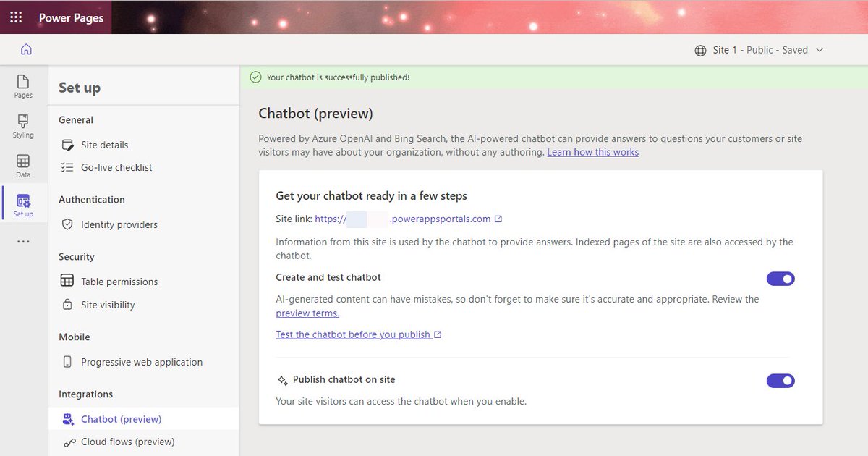
Task: Click the Go-live checklist icon
Action: tap(67, 167)
